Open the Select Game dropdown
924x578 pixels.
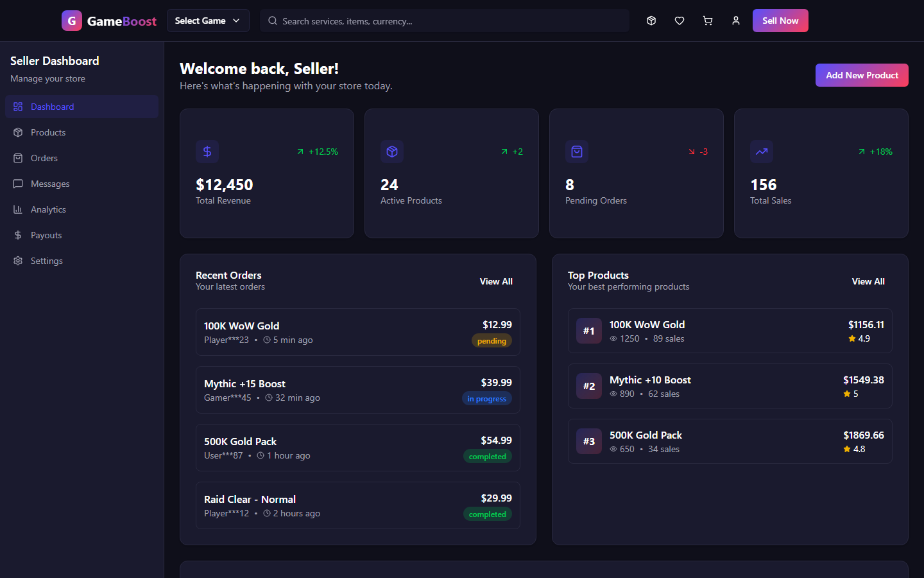pyautogui.click(x=208, y=21)
